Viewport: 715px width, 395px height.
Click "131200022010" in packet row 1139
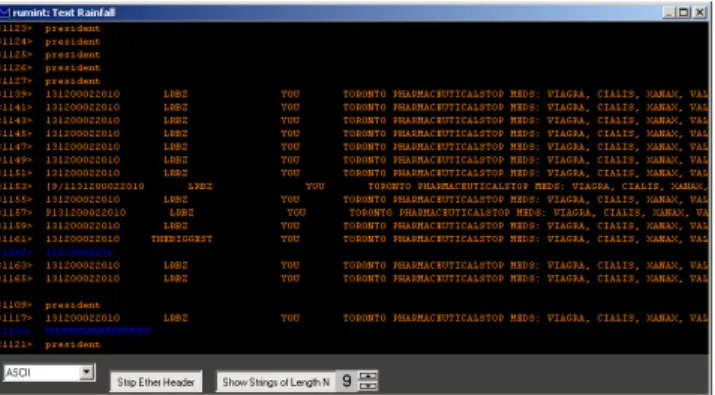pyautogui.click(x=83, y=94)
